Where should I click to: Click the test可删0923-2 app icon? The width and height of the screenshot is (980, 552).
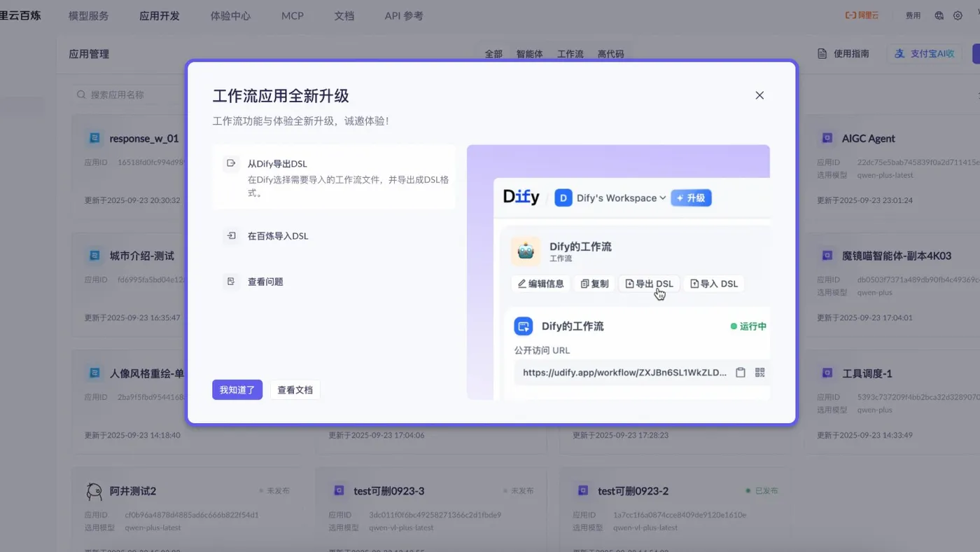click(x=583, y=491)
